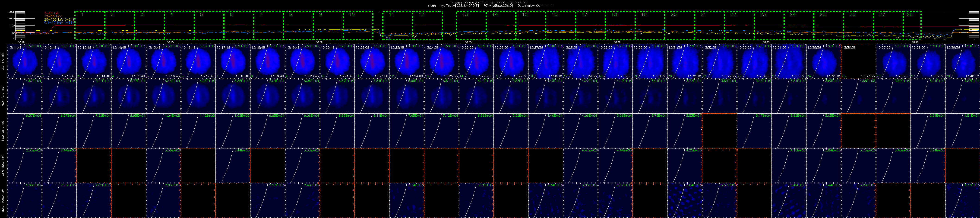Image resolution: width=980 pixels, height=218 pixels.
Task: Open the 50-100 keV image labeled 3.64E+03
Action: (x=685, y=200)
